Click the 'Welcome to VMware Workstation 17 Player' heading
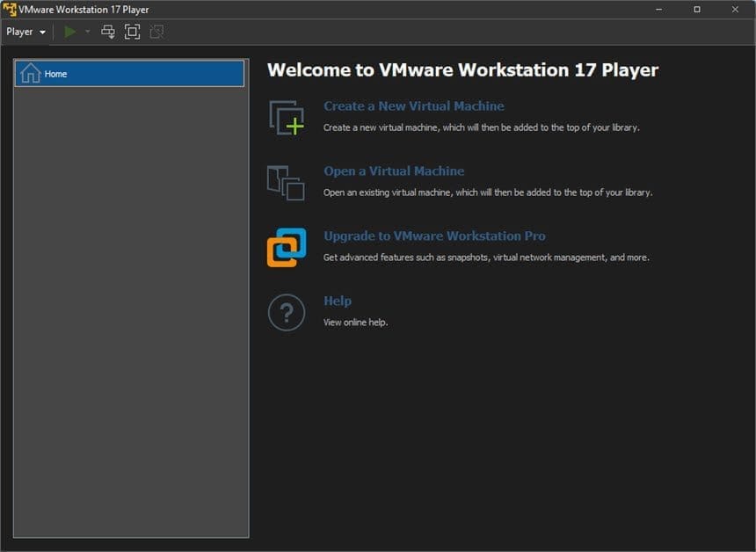 coord(463,70)
